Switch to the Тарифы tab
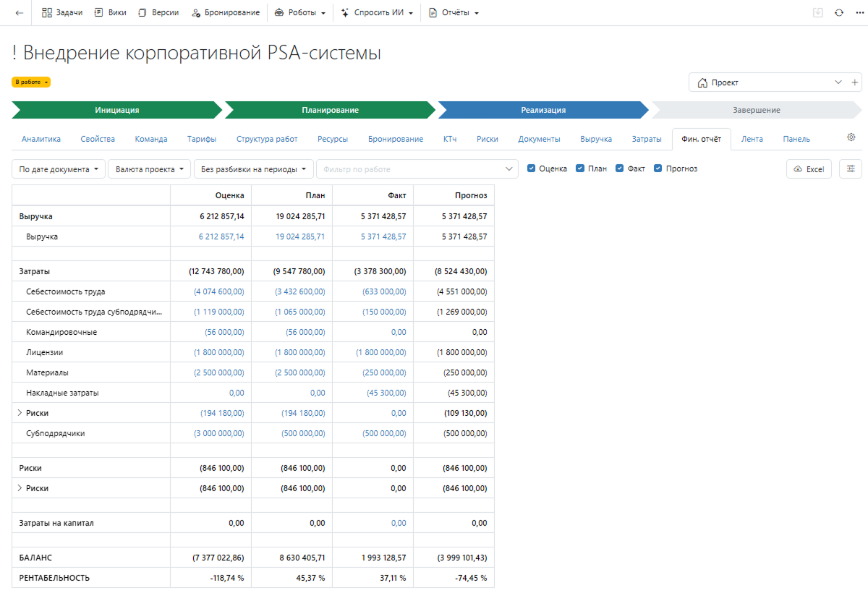868x614 pixels. click(x=202, y=139)
